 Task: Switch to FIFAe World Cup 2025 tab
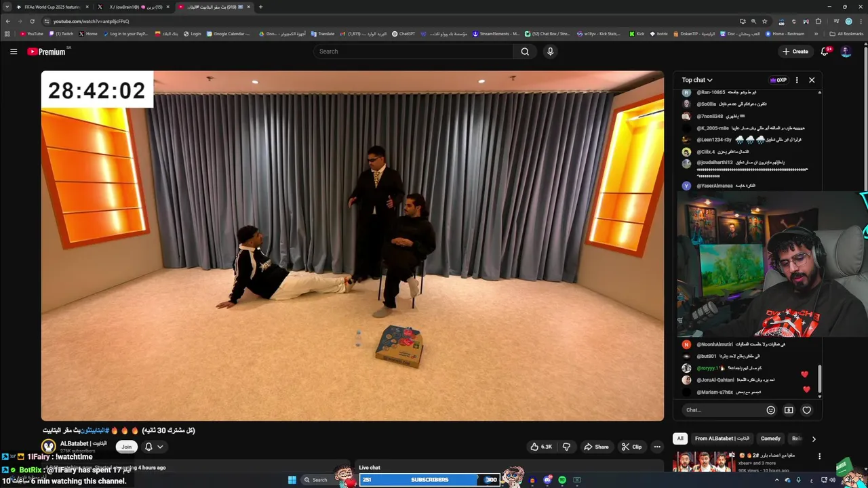[x=52, y=7]
